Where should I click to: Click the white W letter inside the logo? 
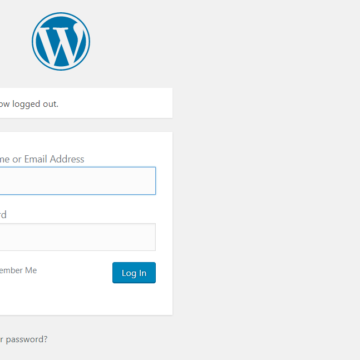61,43
